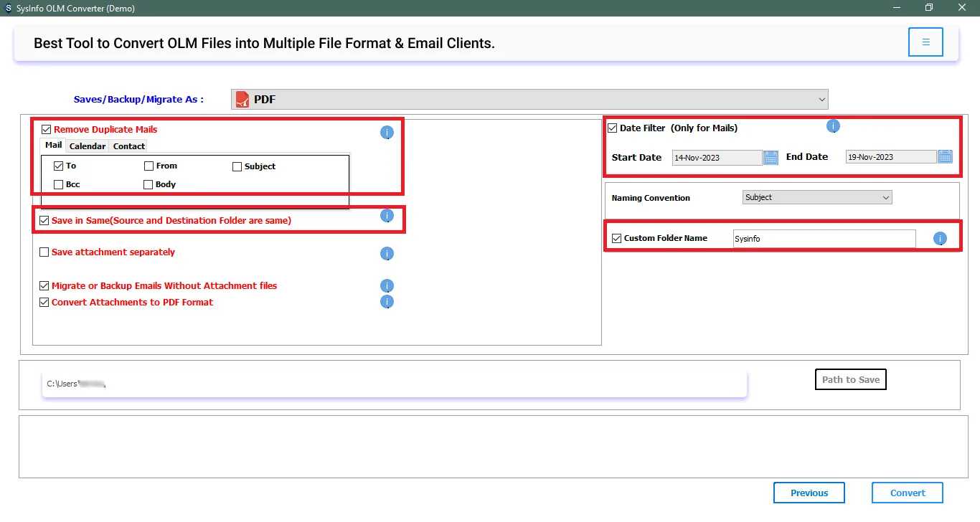Click the Convert button
Viewport: 980px width, 522px height.
pos(907,493)
